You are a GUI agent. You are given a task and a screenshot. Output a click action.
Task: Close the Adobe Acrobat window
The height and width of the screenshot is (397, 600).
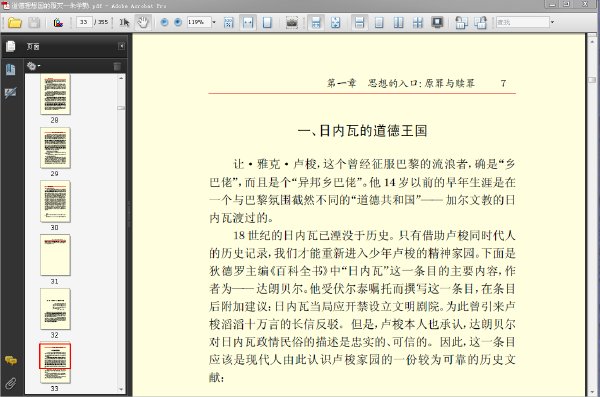tap(585, 4)
